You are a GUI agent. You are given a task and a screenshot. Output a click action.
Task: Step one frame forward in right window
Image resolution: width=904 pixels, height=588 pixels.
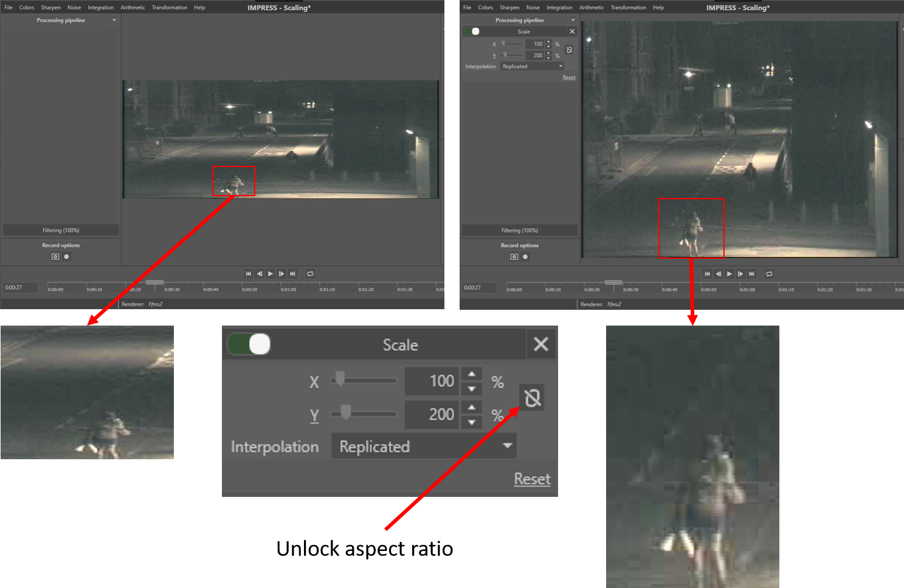(x=740, y=274)
